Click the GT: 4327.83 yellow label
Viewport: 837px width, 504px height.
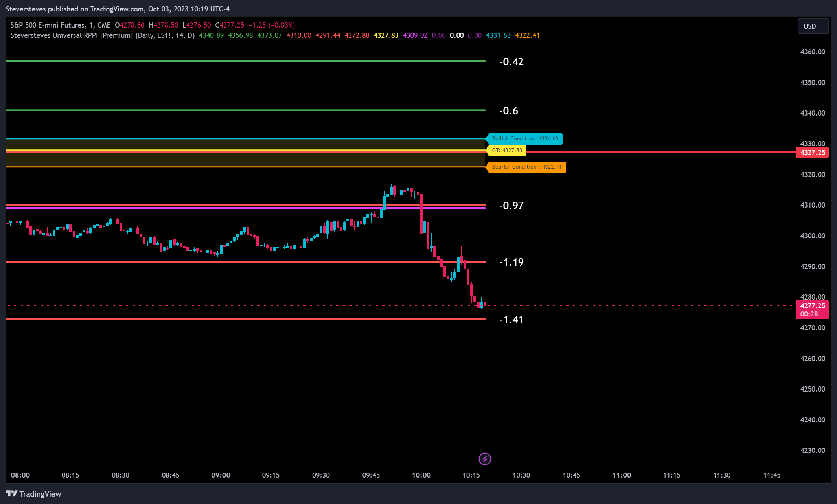(506, 151)
